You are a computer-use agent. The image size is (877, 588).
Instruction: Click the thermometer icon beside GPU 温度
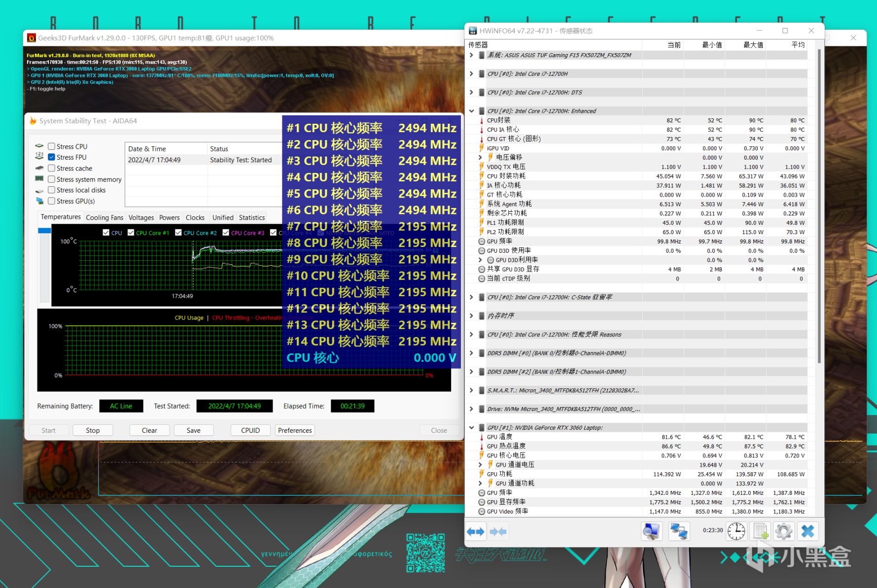482,437
